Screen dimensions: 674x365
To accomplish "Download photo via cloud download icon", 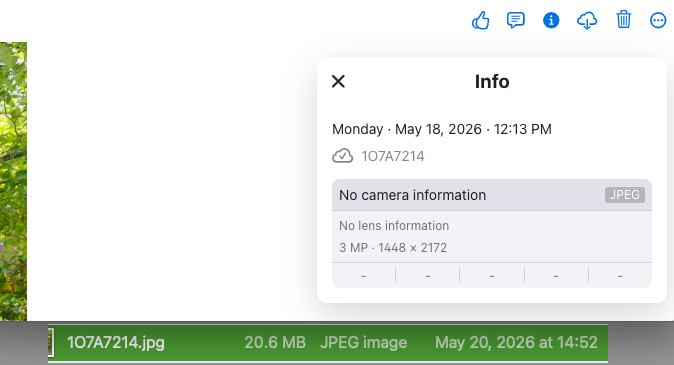I will tap(587, 20).
